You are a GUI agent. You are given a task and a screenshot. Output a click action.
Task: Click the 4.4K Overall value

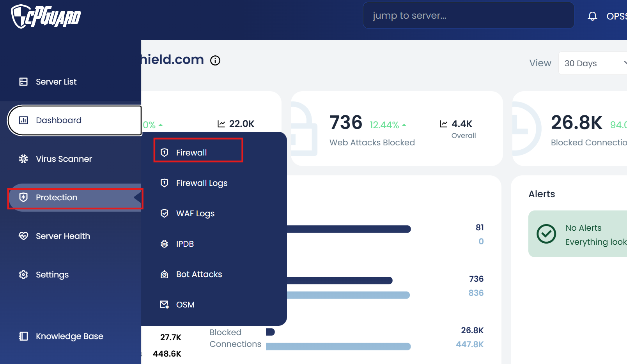[462, 124]
